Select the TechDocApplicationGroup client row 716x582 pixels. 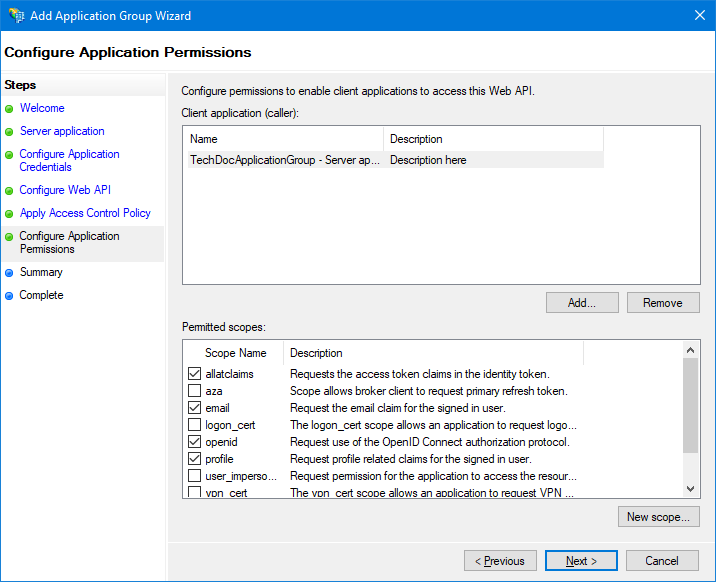pyautogui.click(x=395, y=160)
